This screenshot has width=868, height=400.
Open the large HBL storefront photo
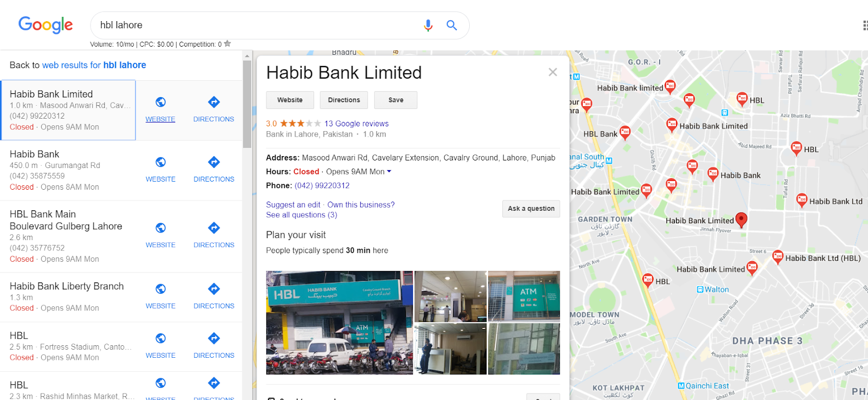click(340, 322)
